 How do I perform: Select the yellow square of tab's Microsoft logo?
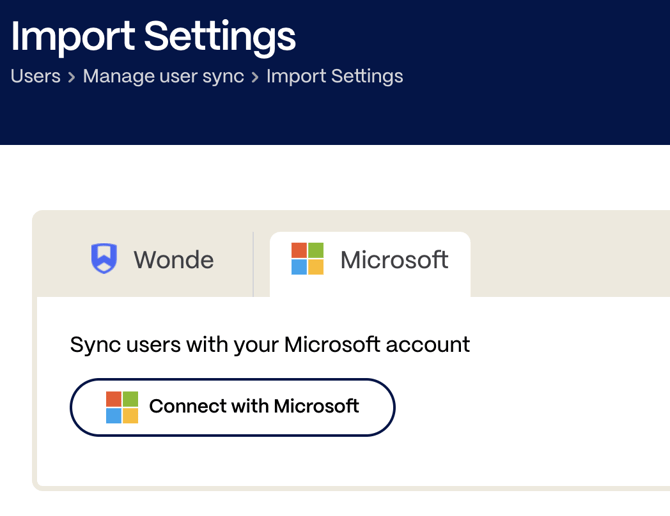point(316,267)
